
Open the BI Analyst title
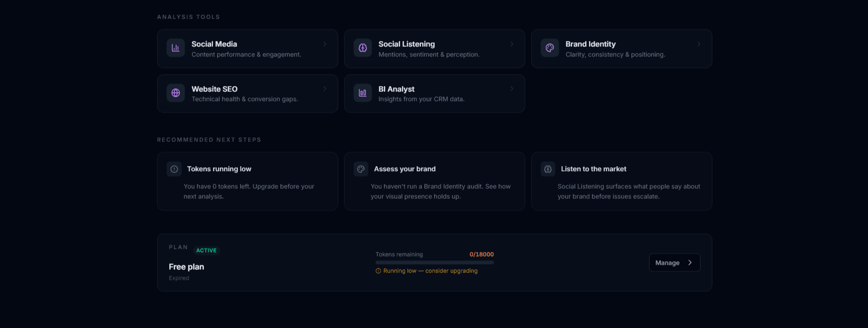pyautogui.click(x=396, y=89)
